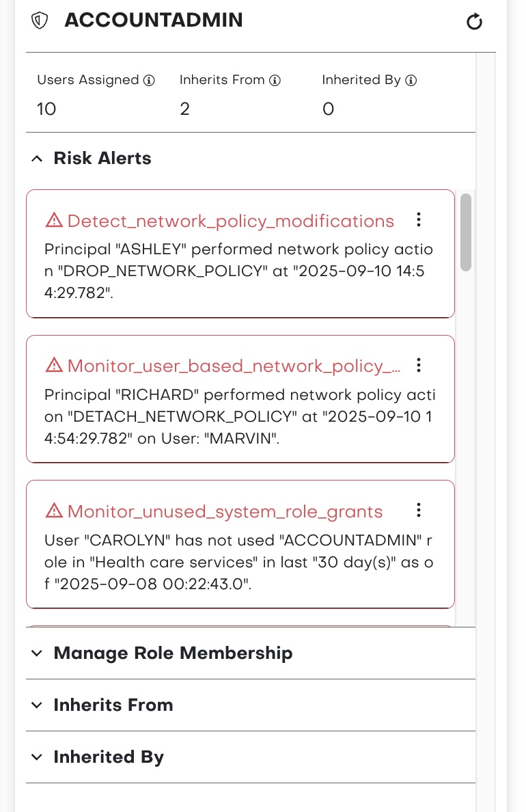526x812 pixels.
Task: Click the info icon beside Users Assigned
Action: [x=149, y=81]
